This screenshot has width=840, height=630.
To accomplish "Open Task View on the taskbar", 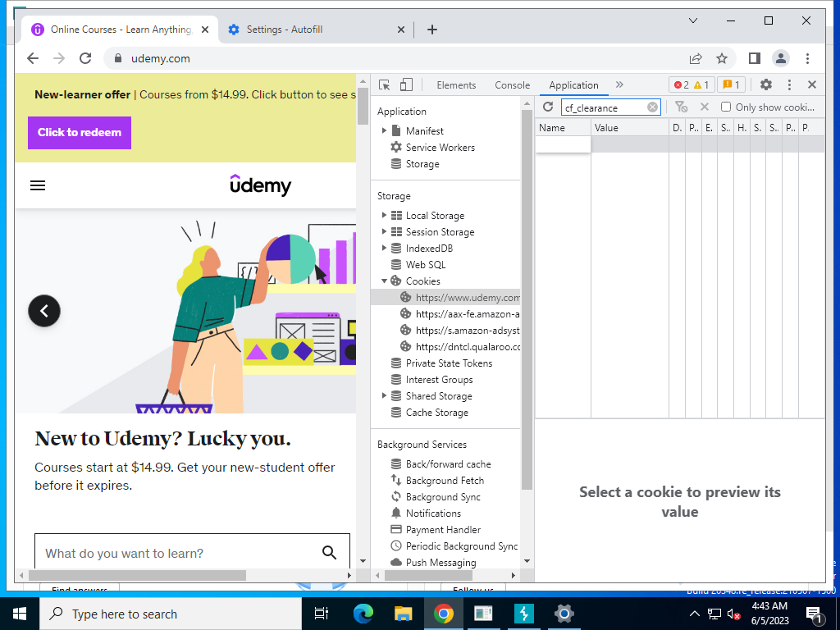I will tap(321, 614).
